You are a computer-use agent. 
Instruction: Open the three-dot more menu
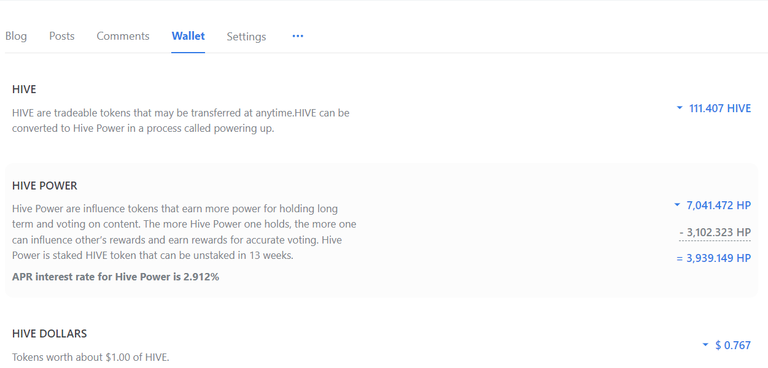click(x=298, y=36)
